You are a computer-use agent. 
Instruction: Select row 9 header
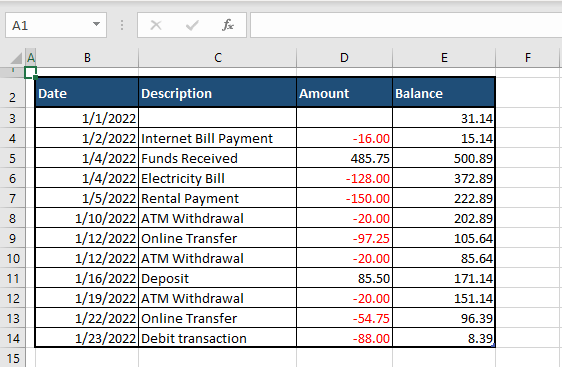(x=13, y=238)
